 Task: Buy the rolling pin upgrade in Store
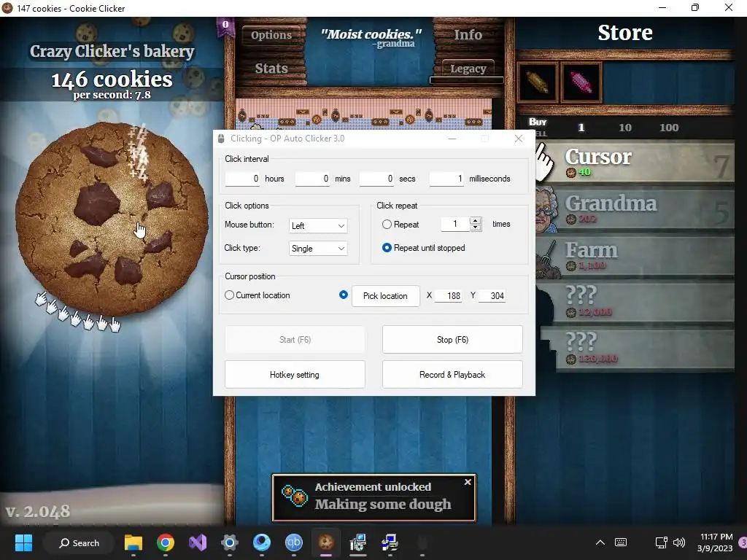pos(537,82)
